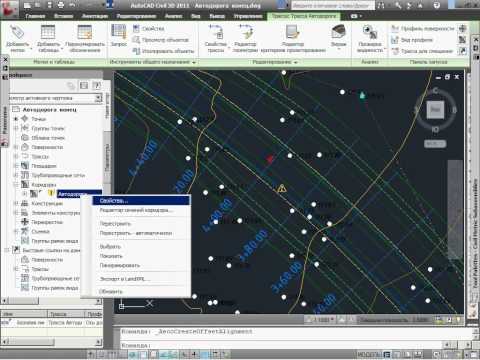Expand the Поверхности tree node

(16, 147)
